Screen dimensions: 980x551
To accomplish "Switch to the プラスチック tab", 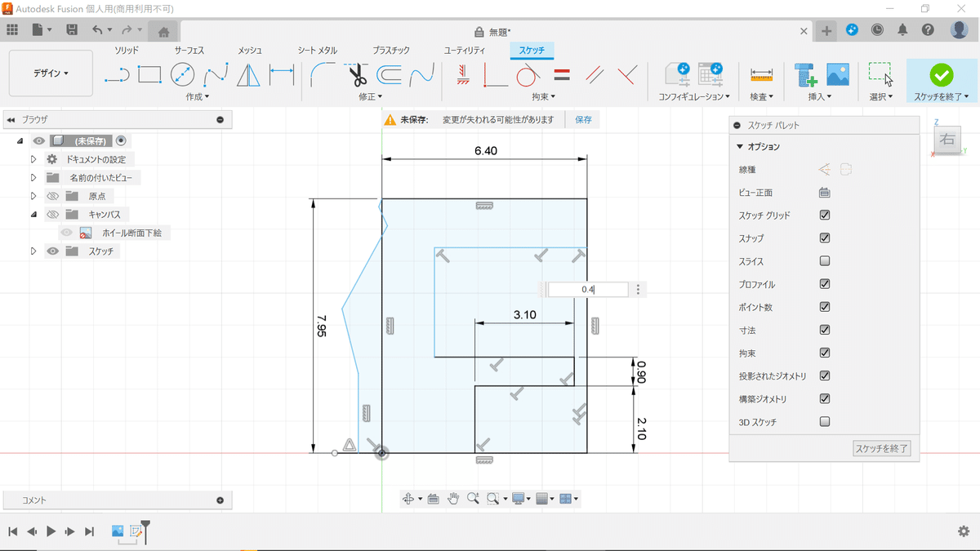I will [391, 51].
